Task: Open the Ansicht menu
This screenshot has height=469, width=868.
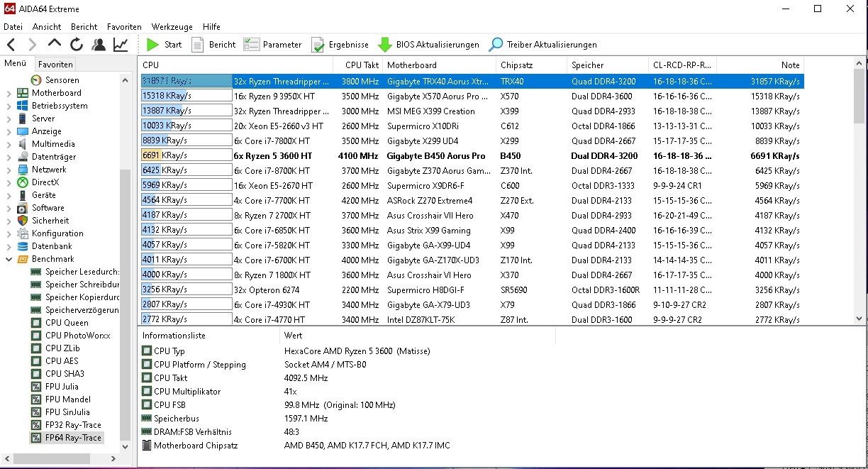Action: click(x=47, y=27)
